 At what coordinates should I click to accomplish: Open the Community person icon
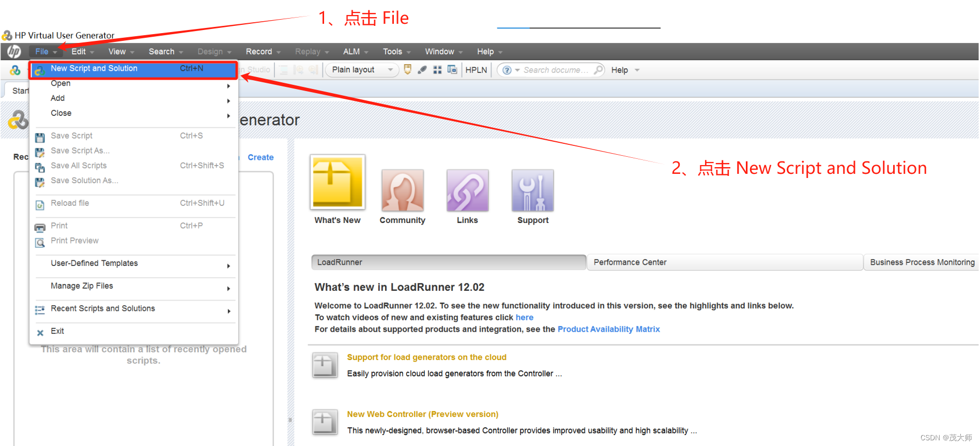pyautogui.click(x=403, y=190)
